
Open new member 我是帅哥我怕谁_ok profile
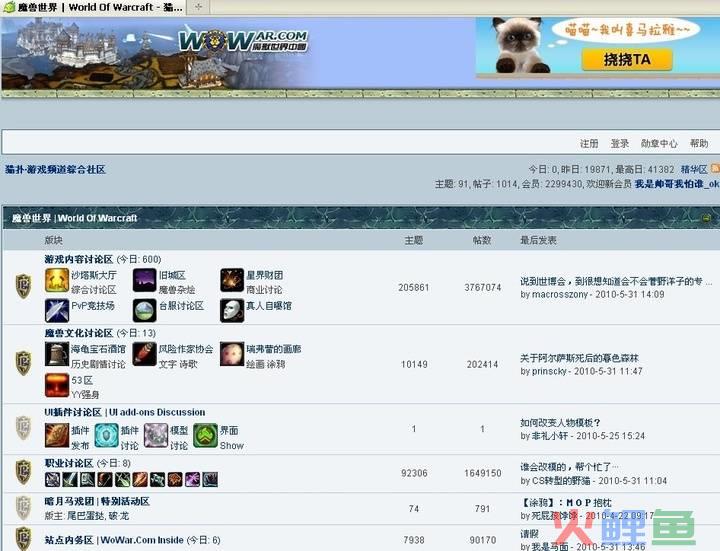point(677,184)
